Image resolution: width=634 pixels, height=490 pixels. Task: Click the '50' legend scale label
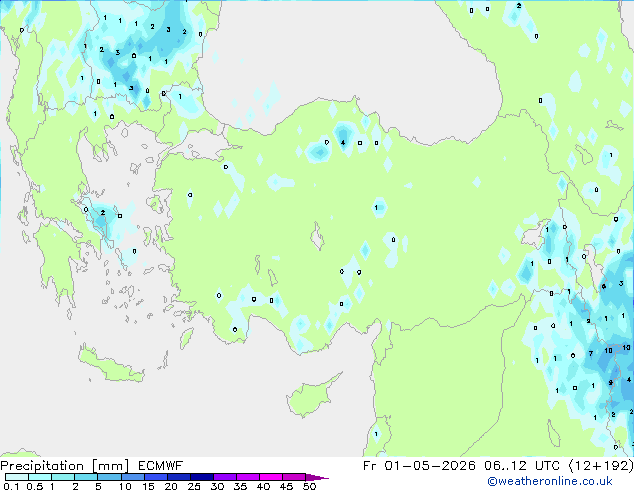click(x=310, y=486)
